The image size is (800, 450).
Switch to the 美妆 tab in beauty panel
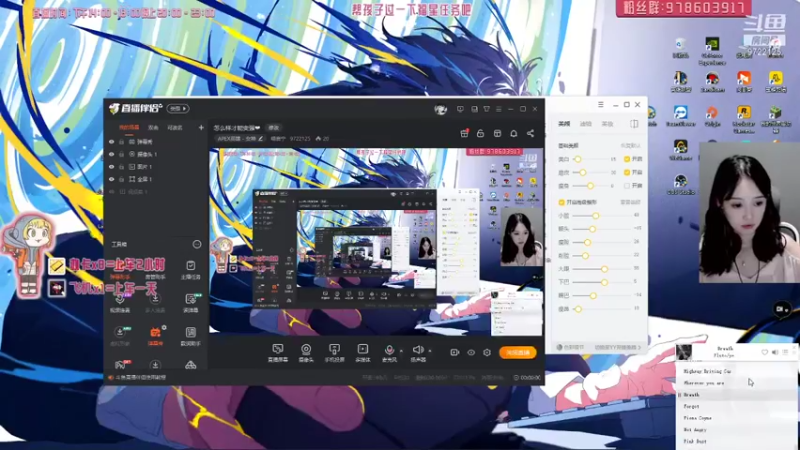click(607, 124)
